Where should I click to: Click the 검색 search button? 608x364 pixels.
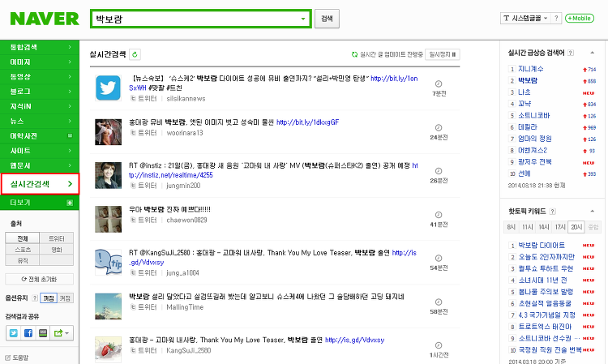coord(327,19)
